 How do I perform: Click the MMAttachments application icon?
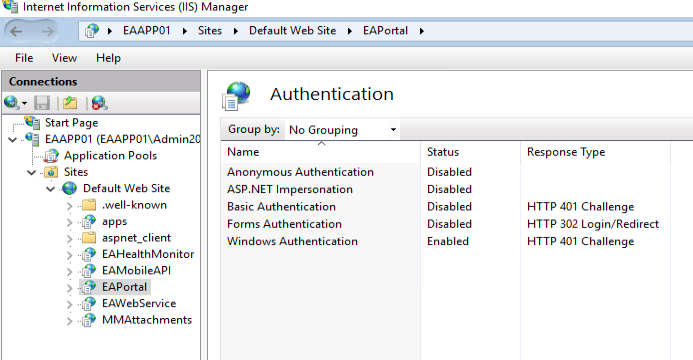(x=89, y=320)
